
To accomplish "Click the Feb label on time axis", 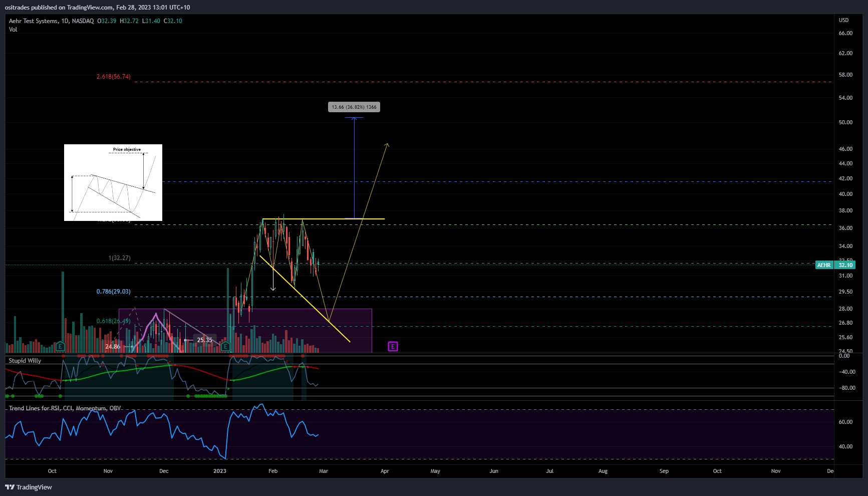I will [273, 471].
